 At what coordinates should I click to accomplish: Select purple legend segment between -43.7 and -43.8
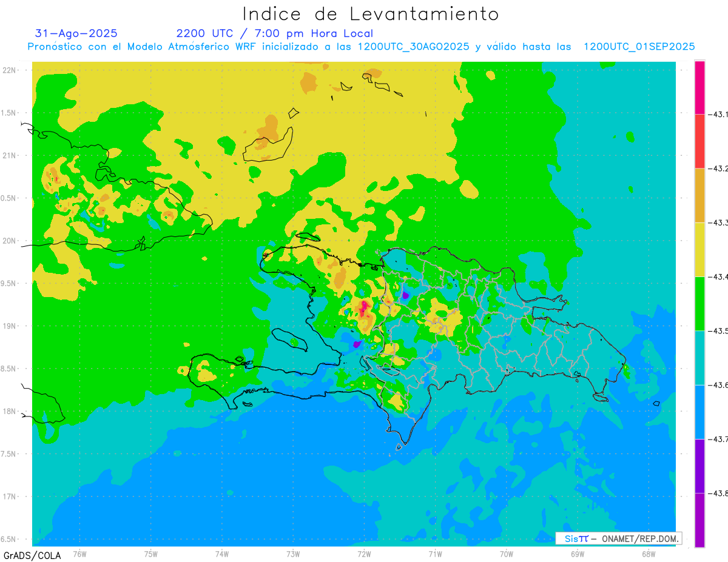699,466
